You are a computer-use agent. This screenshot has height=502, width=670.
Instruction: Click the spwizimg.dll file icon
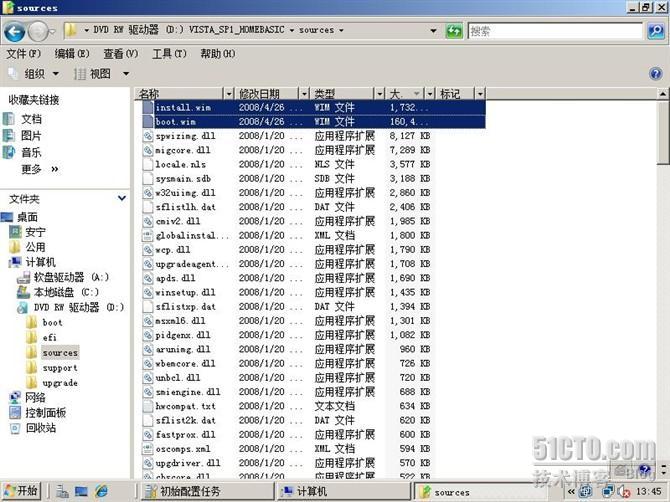tap(147, 136)
